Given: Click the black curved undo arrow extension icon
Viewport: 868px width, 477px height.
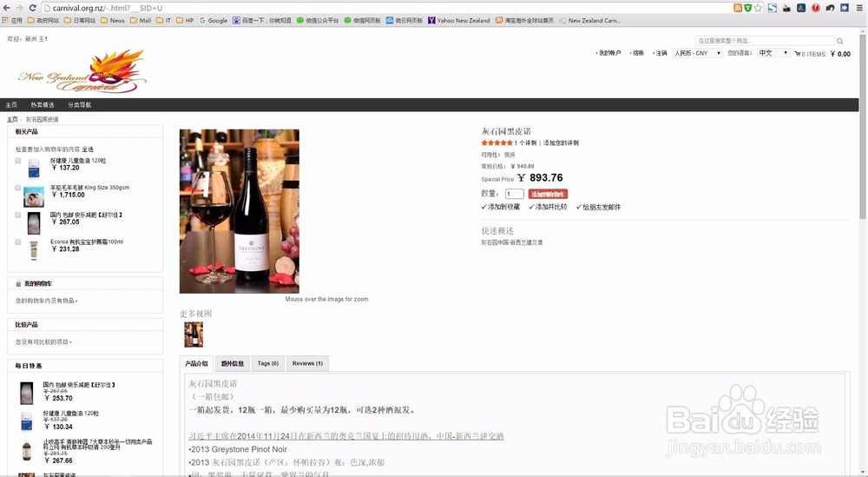Looking at the screenshot, I should pyautogui.click(x=830, y=8).
